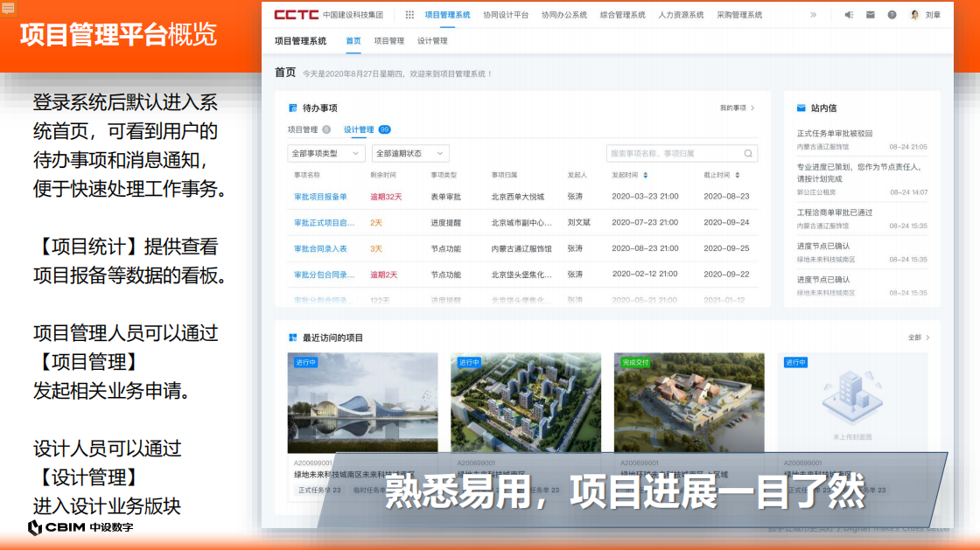The width and height of the screenshot is (980, 550).
Task: Click the 事项名称 column header
Action: point(307,176)
